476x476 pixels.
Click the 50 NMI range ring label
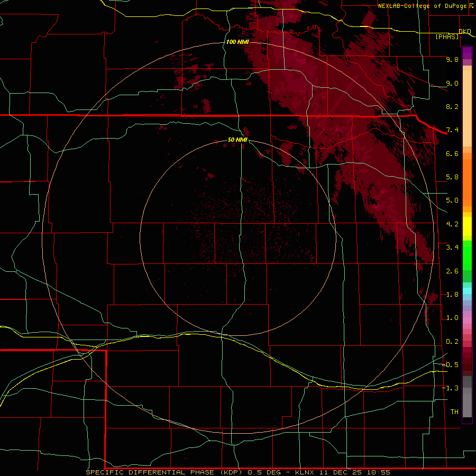click(237, 140)
